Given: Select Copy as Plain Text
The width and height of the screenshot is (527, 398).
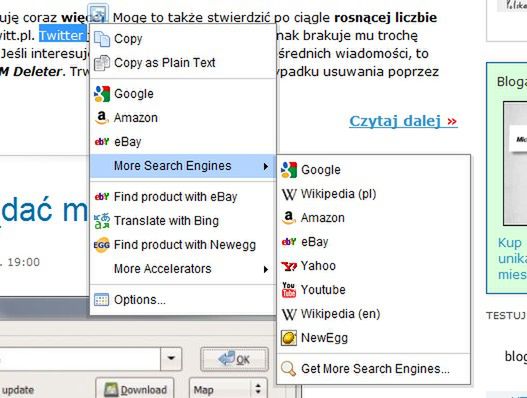Looking at the screenshot, I should 183,63.
